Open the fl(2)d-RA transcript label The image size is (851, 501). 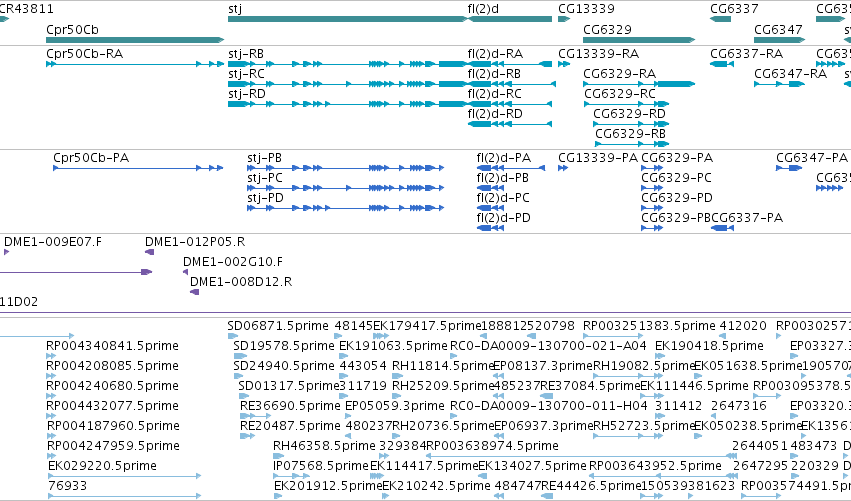(x=495, y=54)
